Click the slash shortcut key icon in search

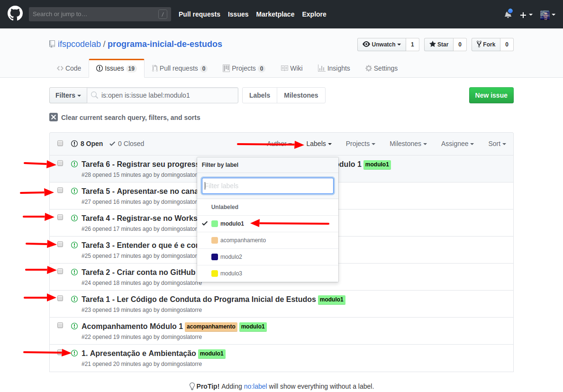click(x=163, y=14)
